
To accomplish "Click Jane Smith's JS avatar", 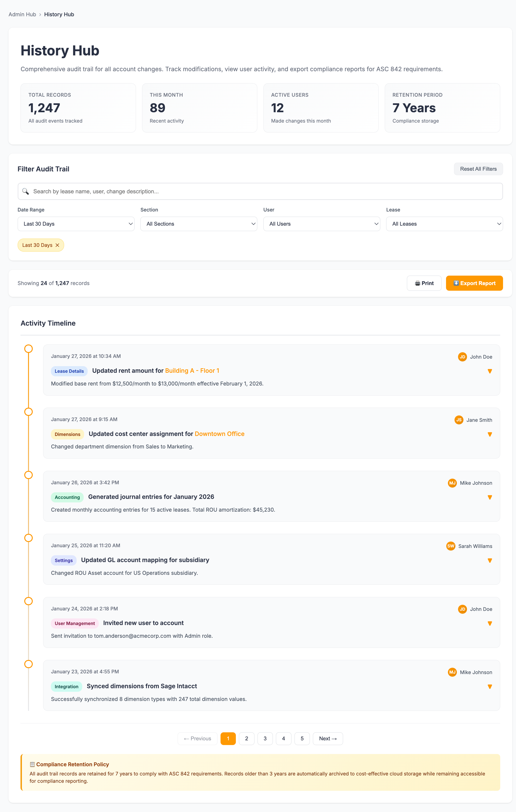I will 459,420.
